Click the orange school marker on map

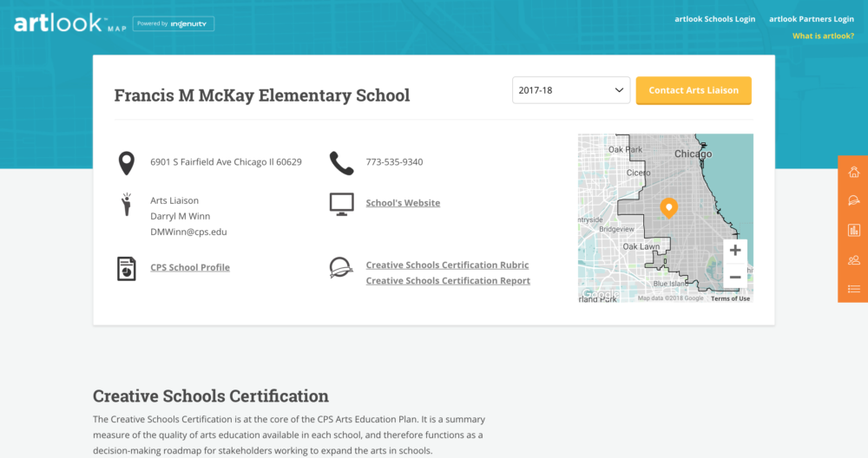(x=668, y=208)
